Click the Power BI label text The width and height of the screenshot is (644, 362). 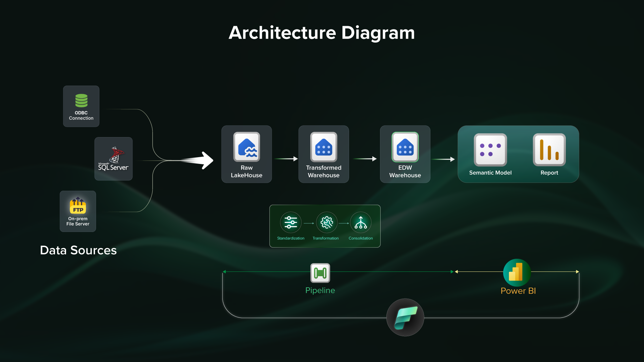click(x=518, y=291)
